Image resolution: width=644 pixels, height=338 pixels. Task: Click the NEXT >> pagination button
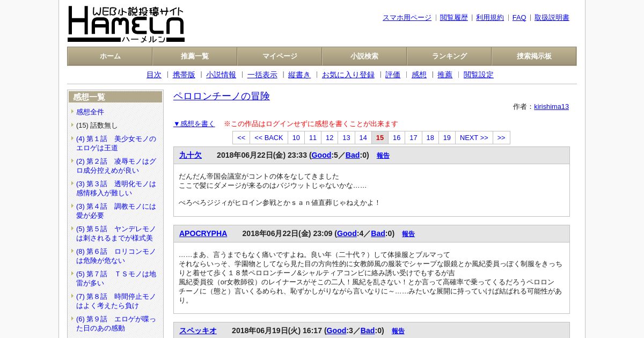(474, 138)
